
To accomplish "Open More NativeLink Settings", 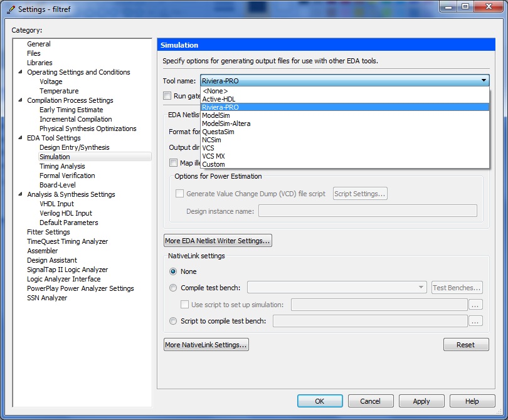I will (x=206, y=345).
